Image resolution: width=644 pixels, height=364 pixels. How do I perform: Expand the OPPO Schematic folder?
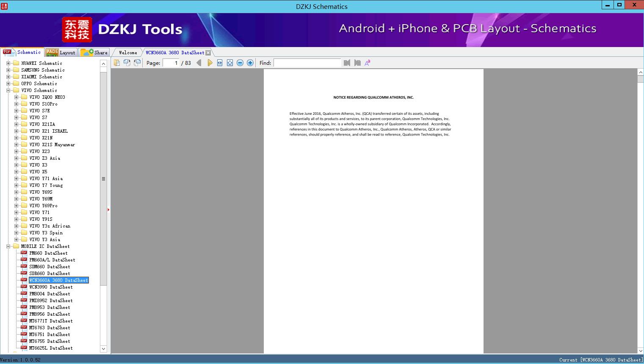point(8,83)
